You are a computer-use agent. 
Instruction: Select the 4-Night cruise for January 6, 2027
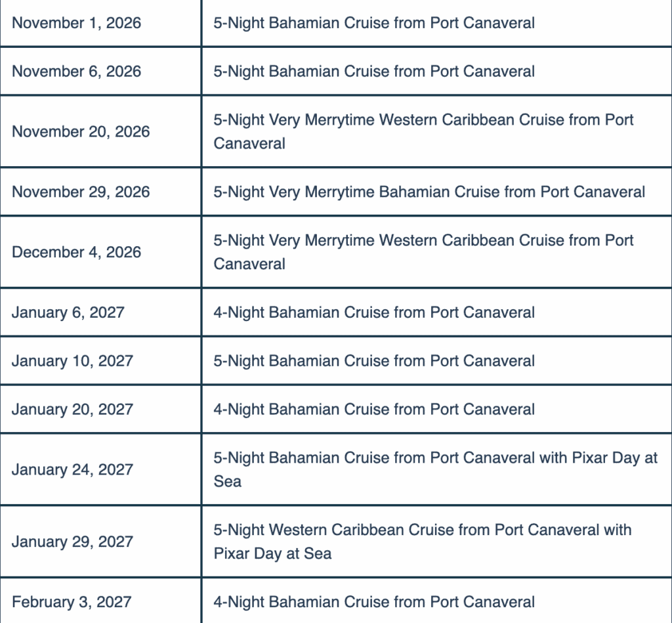click(x=374, y=312)
